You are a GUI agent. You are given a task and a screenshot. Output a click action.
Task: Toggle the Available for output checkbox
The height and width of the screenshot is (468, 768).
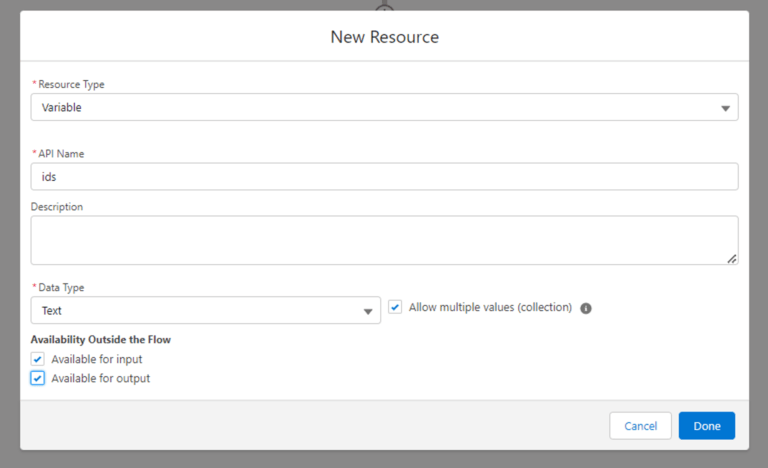pos(38,378)
